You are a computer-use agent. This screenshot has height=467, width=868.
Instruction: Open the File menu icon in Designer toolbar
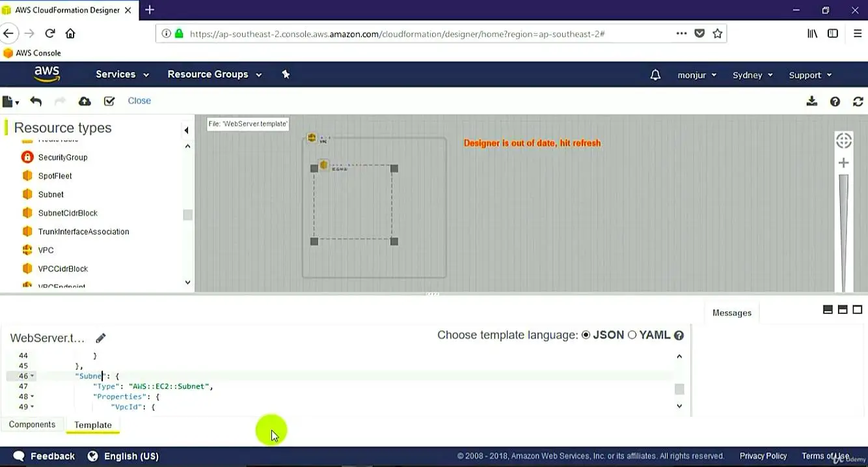tap(10, 102)
